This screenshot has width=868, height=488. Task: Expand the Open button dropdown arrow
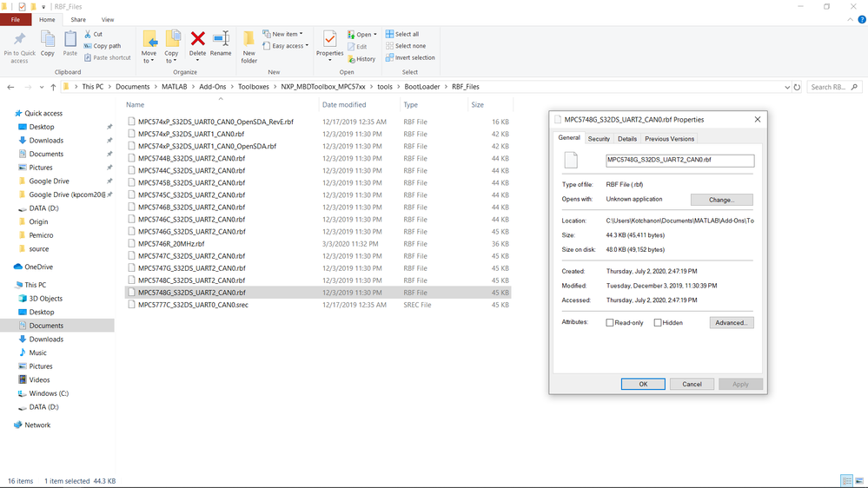tap(375, 35)
